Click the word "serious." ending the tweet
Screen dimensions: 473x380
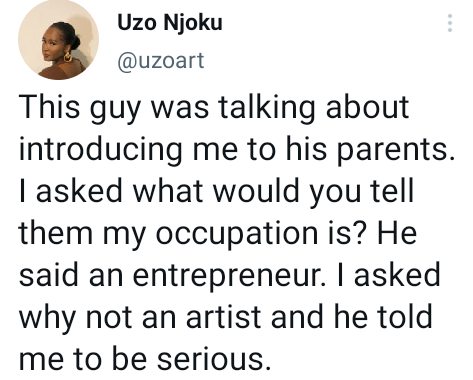pyautogui.click(x=214, y=359)
